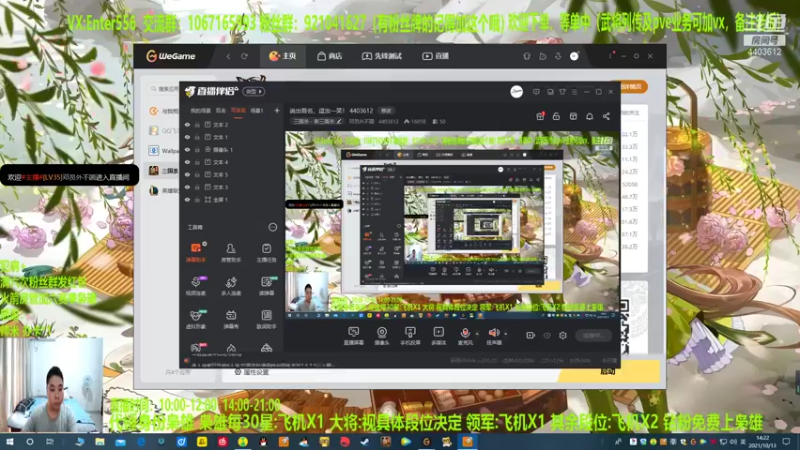
Task: Toggle visibility of 文本 2 source
Action: pyautogui.click(x=187, y=124)
